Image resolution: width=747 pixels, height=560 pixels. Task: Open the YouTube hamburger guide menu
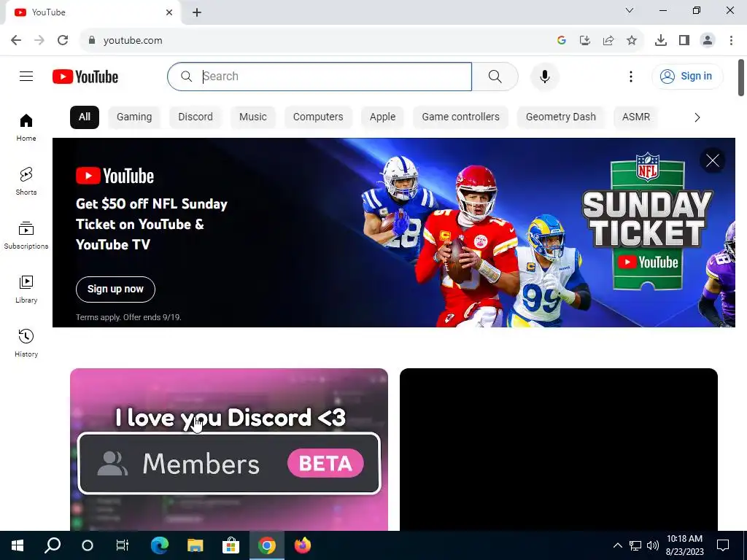click(26, 76)
